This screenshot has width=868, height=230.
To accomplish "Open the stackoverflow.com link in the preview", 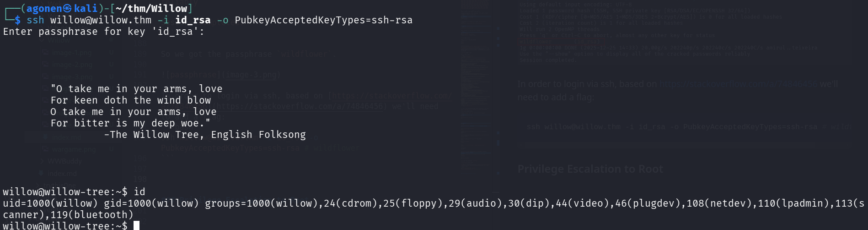I will pos(738,84).
